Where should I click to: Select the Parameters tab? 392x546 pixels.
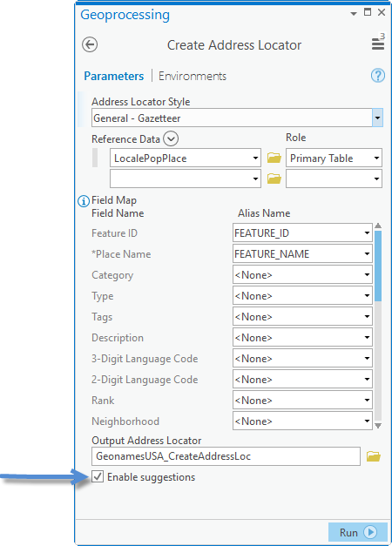pyautogui.click(x=113, y=76)
